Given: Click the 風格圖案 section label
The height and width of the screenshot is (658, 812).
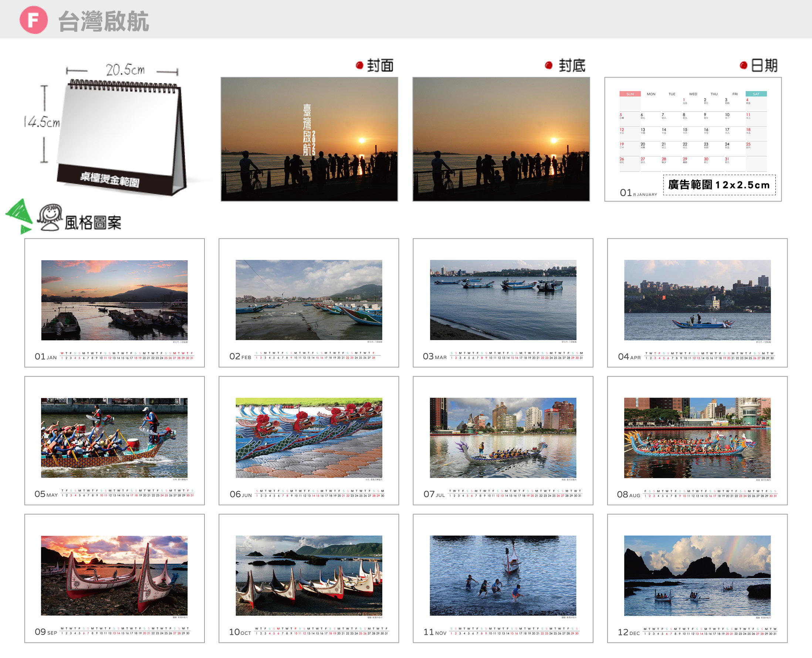Looking at the screenshot, I should [93, 223].
